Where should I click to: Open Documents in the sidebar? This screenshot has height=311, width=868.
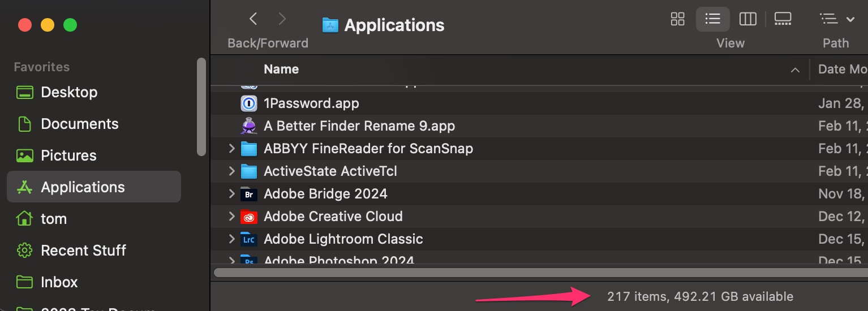coord(79,124)
